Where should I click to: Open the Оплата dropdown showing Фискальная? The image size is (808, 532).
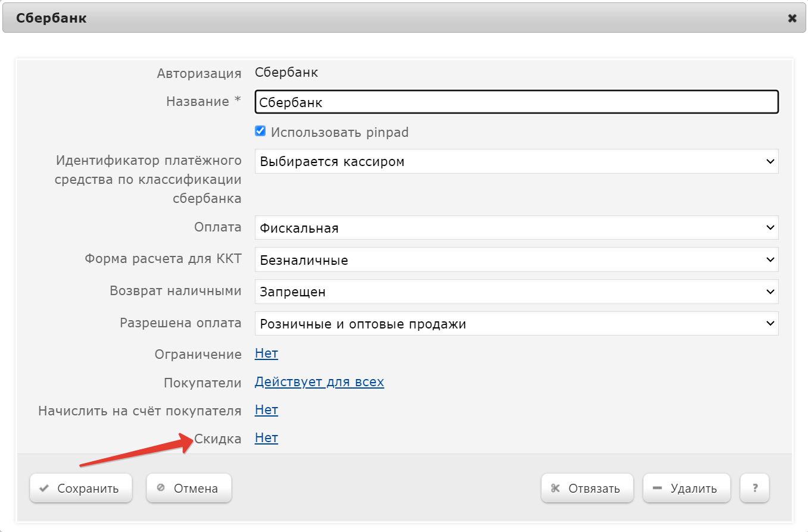(516, 228)
